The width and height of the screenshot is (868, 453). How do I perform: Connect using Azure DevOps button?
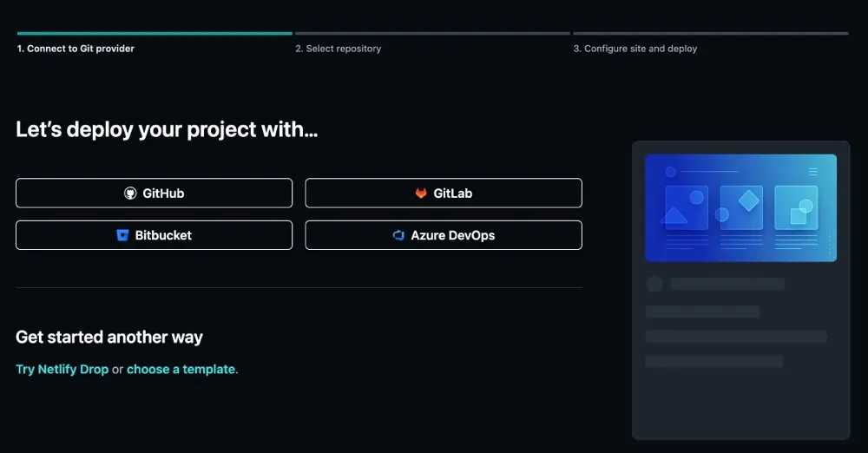(x=444, y=235)
